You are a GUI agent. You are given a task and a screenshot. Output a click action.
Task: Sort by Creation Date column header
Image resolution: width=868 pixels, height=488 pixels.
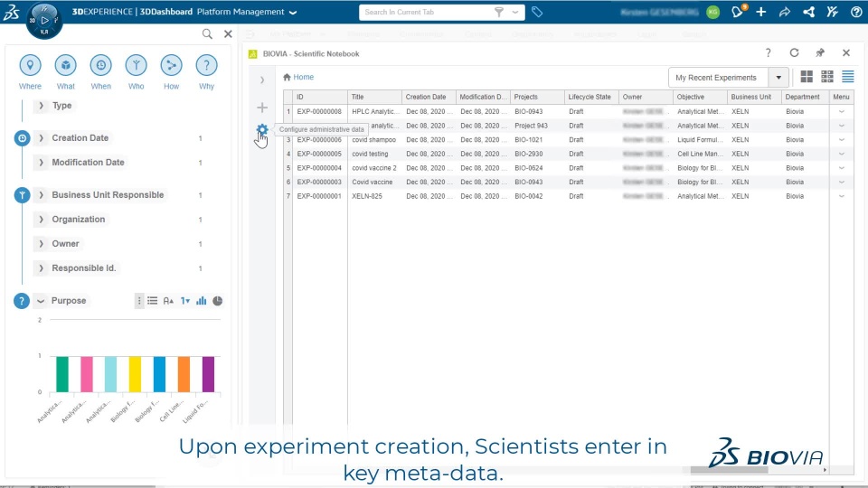[429, 97]
